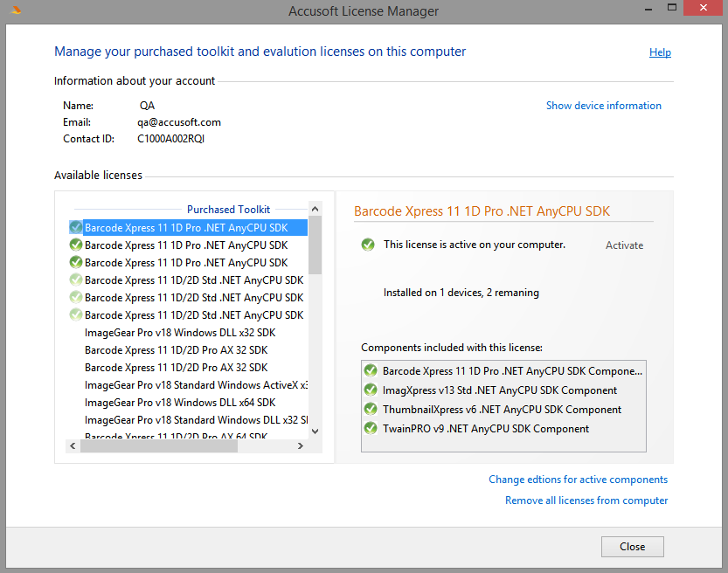Click 'Installed on 1 devices, 2 remaning' text
The image size is (728, 573).
click(x=461, y=293)
